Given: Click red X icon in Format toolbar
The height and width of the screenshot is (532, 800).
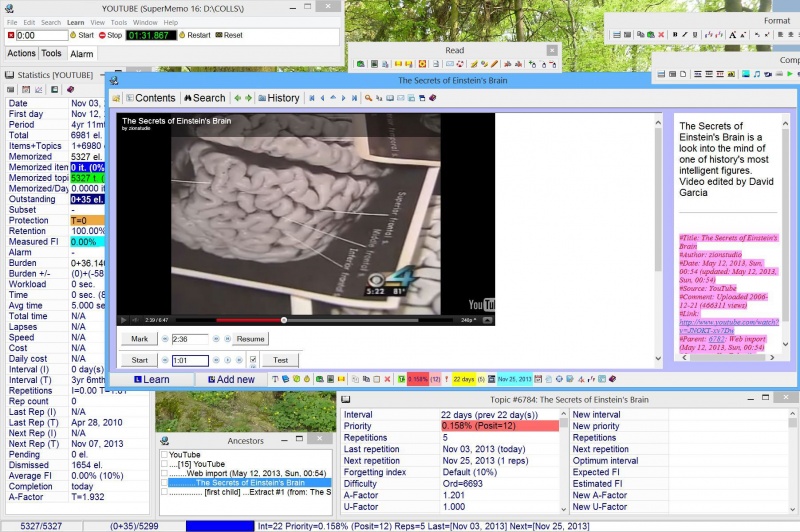Looking at the screenshot, I should (661, 35).
